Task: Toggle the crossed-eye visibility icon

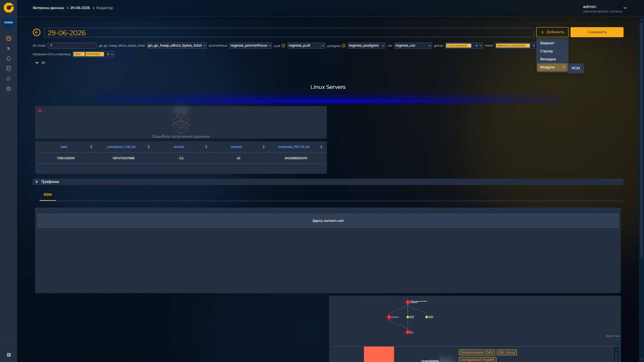Action: pos(43,63)
